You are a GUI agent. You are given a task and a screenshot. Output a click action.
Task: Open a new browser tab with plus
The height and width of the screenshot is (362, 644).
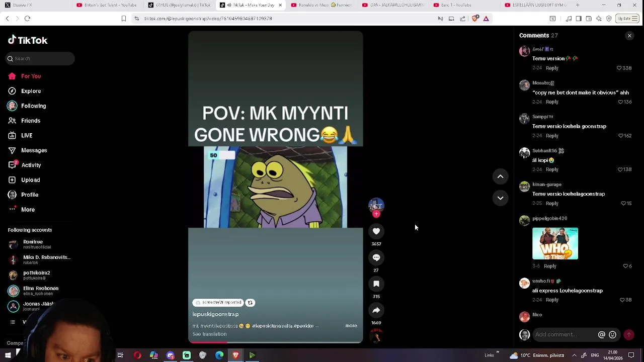[x=578, y=5]
